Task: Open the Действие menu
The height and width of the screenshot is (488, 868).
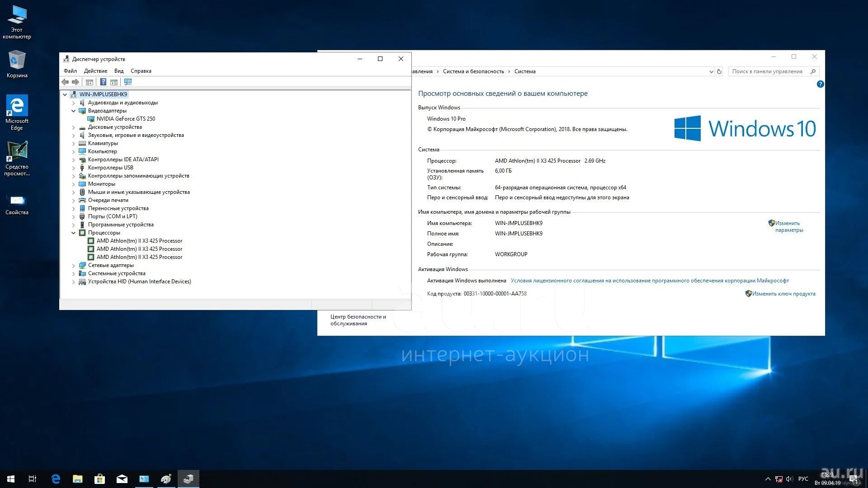Action: (x=95, y=71)
